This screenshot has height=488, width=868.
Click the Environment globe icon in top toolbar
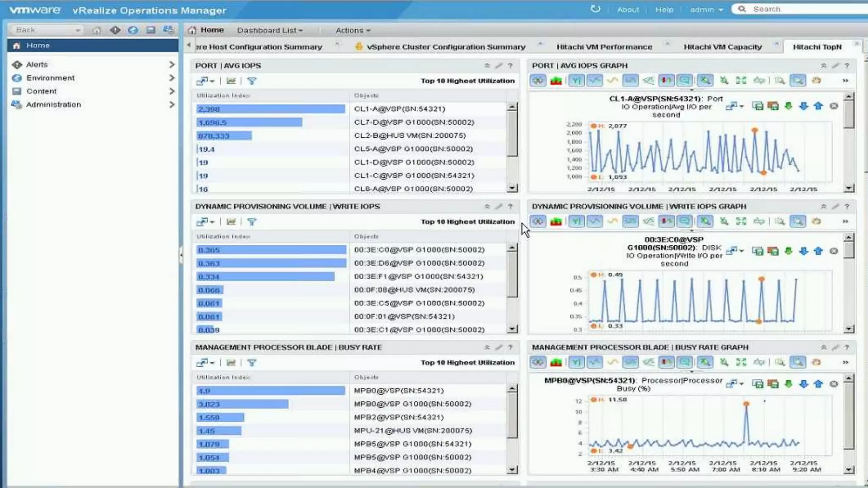pyautogui.click(x=133, y=30)
